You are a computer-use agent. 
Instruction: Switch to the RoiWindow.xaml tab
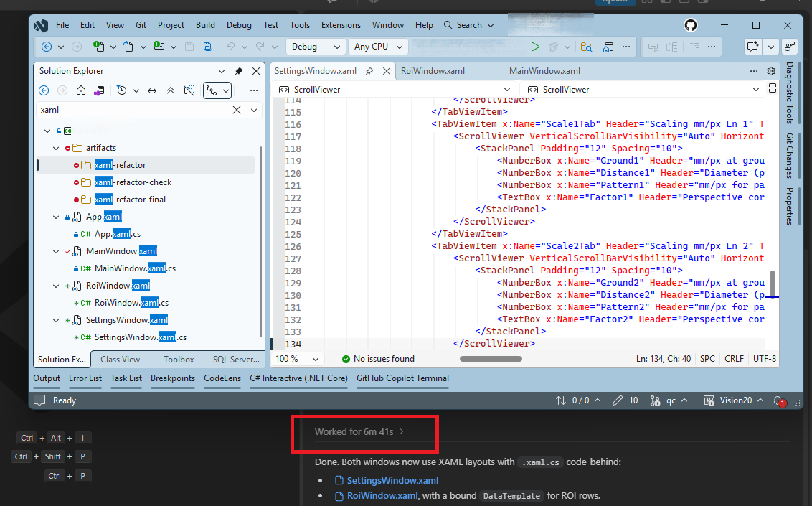pyautogui.click(x=433, y=71)
